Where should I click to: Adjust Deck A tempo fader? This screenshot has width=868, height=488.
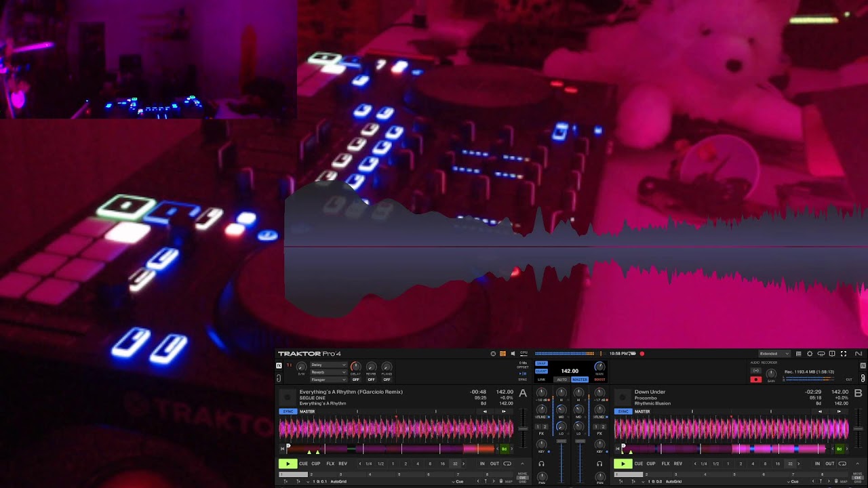point(523,428)
